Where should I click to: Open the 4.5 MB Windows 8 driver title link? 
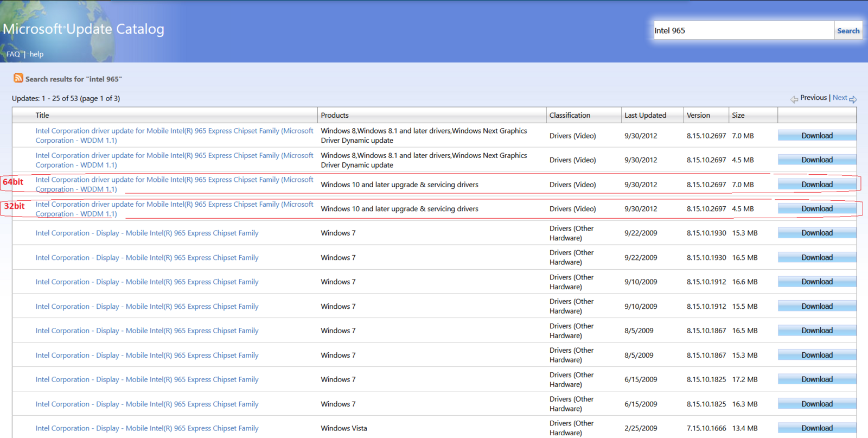pos(174,160)
